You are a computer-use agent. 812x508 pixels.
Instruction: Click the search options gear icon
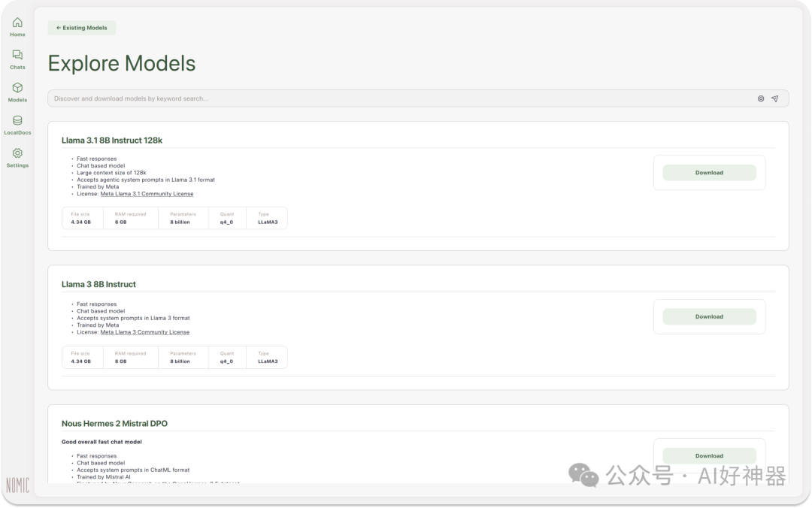pos(761,98)
